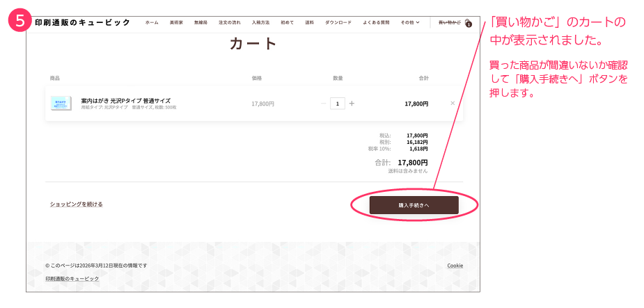The image size is (644, 308).
Task: Click the 案内はがき product thumbnail
Action: tap(61, 104)
